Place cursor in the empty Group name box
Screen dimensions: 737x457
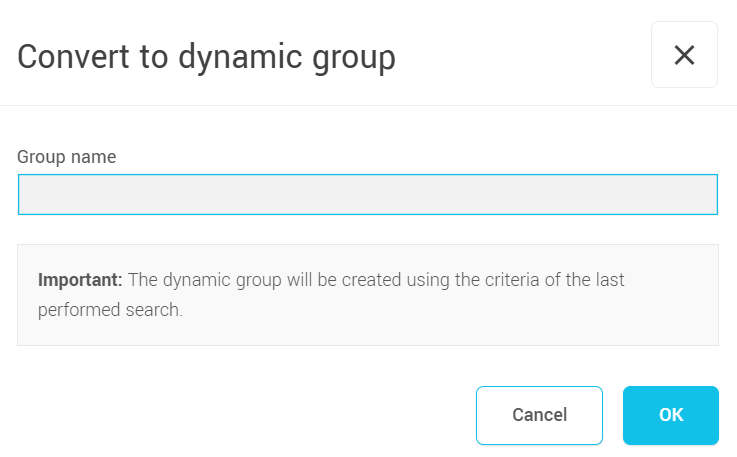367,195
